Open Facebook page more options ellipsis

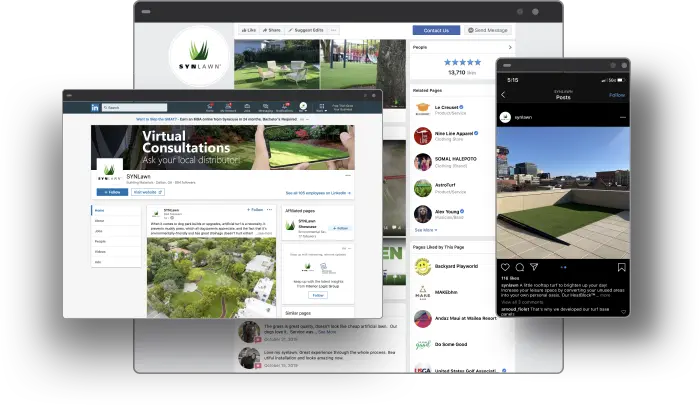tap(333, 30)
